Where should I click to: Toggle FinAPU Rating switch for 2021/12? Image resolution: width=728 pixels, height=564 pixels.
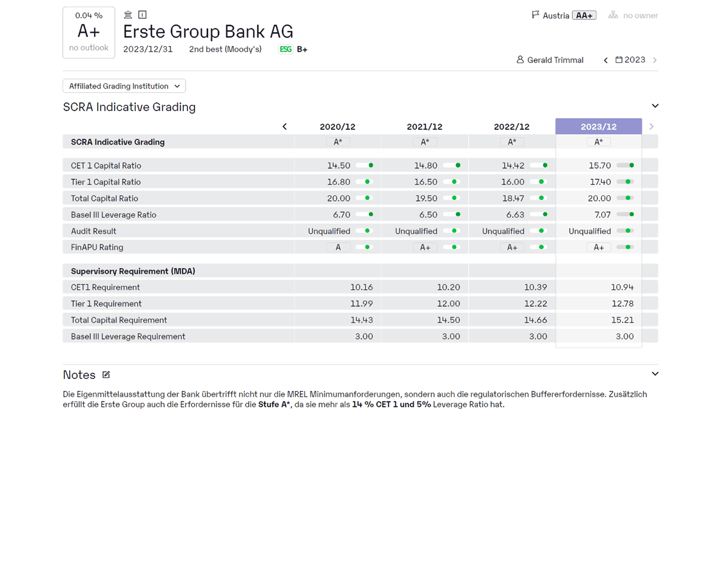[452, 247]
